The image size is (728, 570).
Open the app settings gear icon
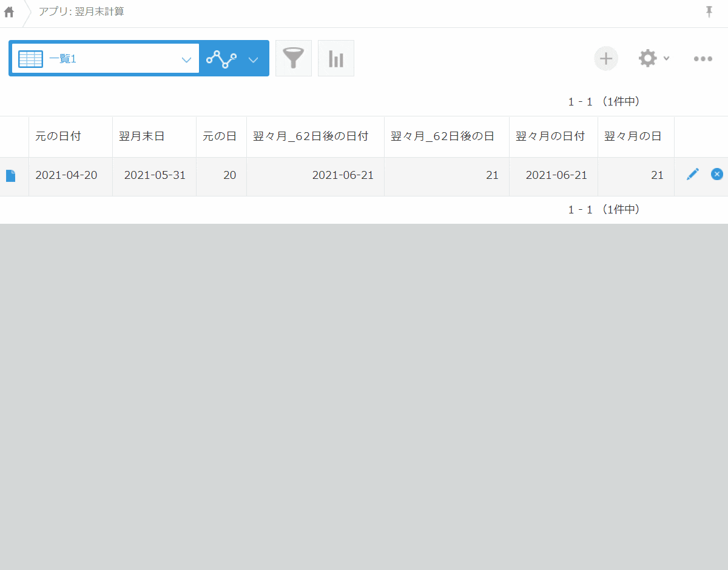(647, 58)
